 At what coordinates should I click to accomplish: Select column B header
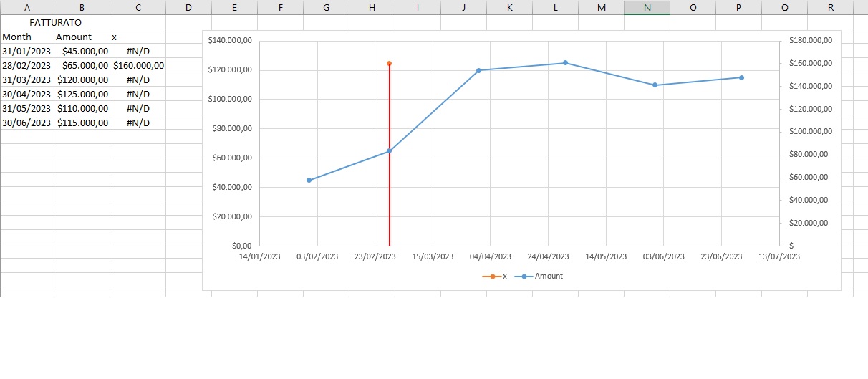[82, 8]
